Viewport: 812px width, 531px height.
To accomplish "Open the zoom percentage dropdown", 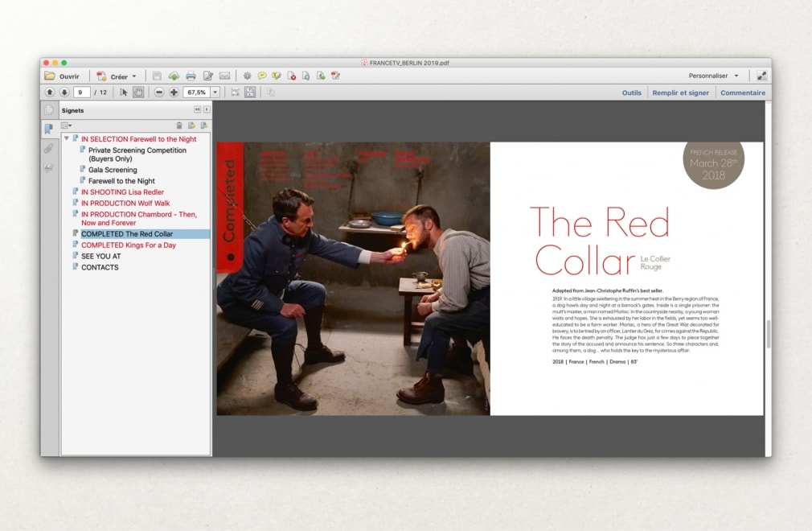I will 215,93.
